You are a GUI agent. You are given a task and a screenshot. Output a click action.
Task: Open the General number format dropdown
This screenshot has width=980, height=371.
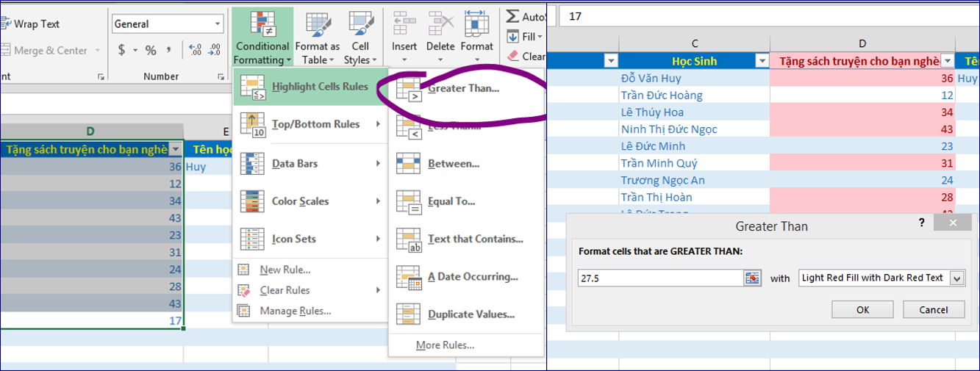point(218,24)
